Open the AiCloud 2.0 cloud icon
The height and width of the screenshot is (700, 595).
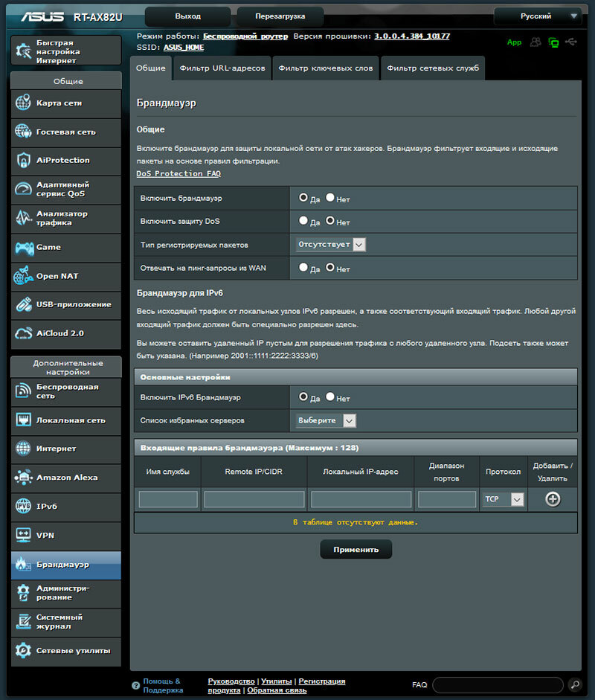tap(23, 333)
